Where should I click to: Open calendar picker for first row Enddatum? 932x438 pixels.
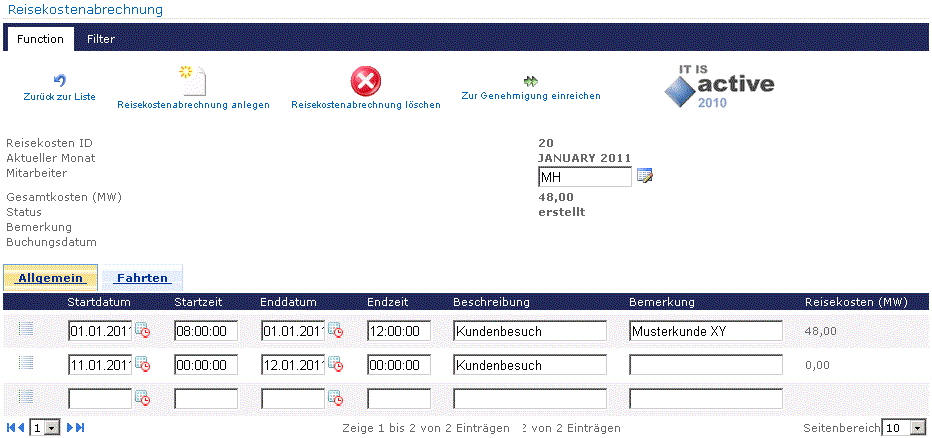pyautogui.click(x=335, y=331)
